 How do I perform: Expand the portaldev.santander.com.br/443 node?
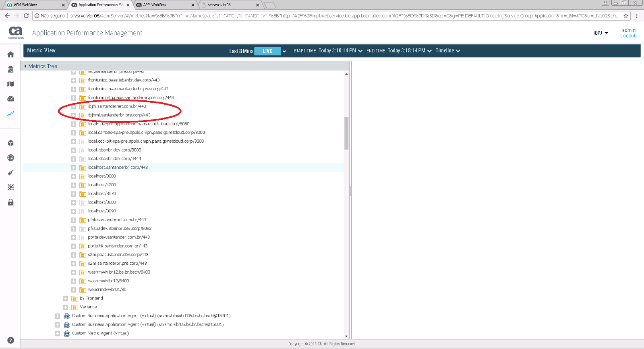click(73, 237)
